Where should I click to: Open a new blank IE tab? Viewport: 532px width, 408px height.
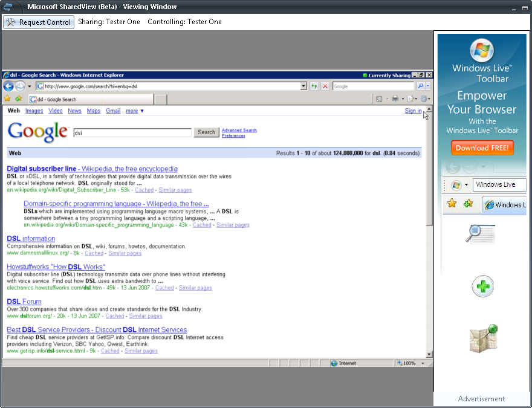[160, 99]
